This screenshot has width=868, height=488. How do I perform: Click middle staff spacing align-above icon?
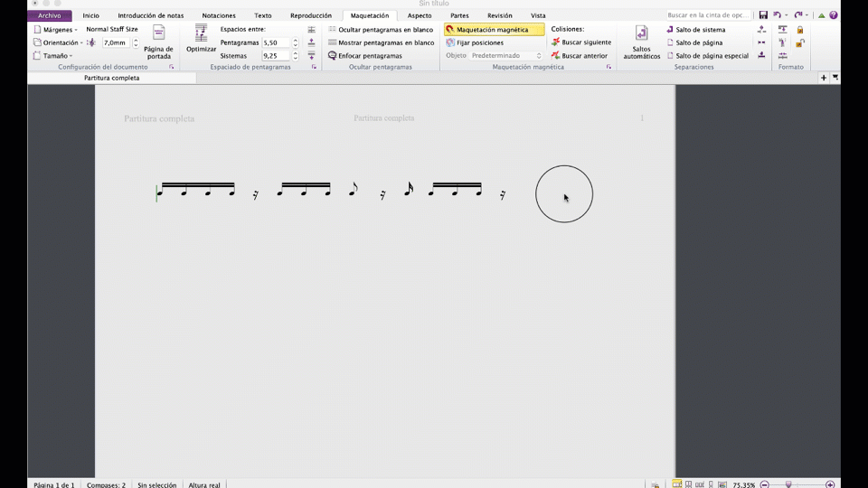(312, 42)
